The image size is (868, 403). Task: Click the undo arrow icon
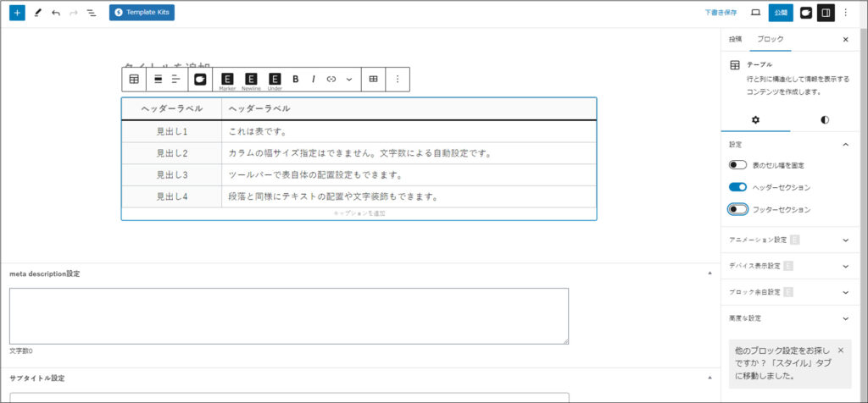coord(56,14)
